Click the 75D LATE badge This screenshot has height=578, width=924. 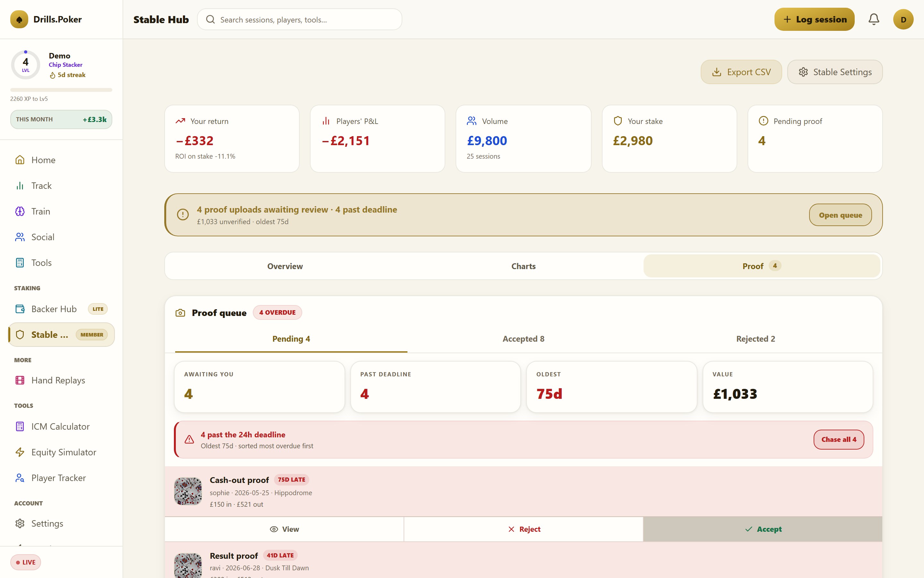click(x=291, y=479)
